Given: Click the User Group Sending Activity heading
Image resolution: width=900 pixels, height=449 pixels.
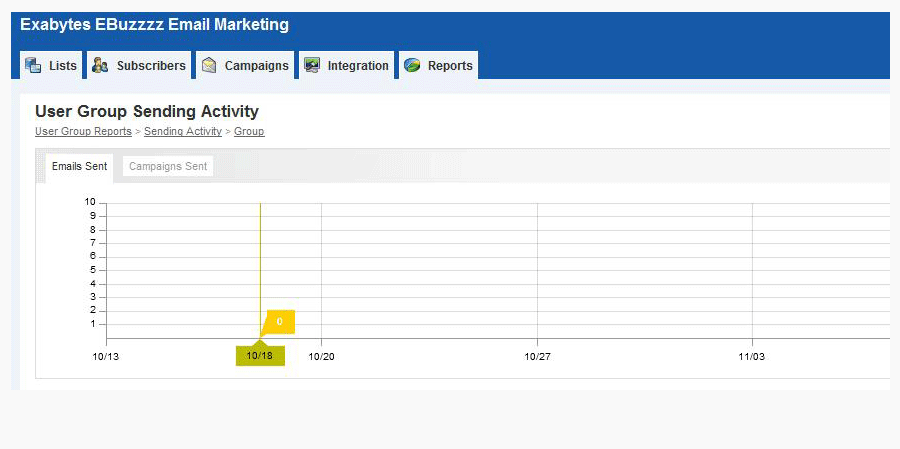Looking at the screenshot, I should (146, 111).
